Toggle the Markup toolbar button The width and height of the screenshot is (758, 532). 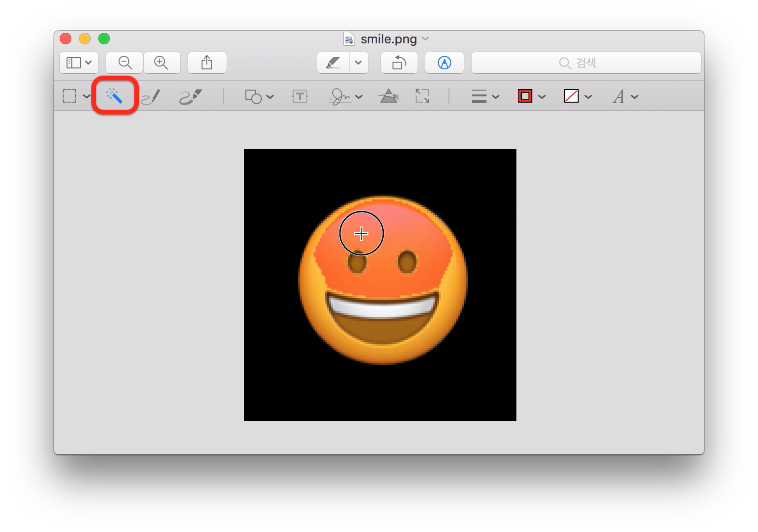pos(444,63)
